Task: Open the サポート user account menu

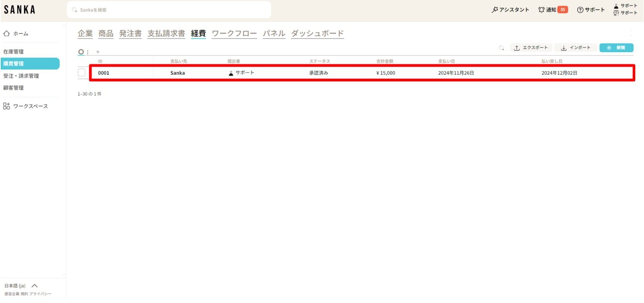Action: (626, 6)
